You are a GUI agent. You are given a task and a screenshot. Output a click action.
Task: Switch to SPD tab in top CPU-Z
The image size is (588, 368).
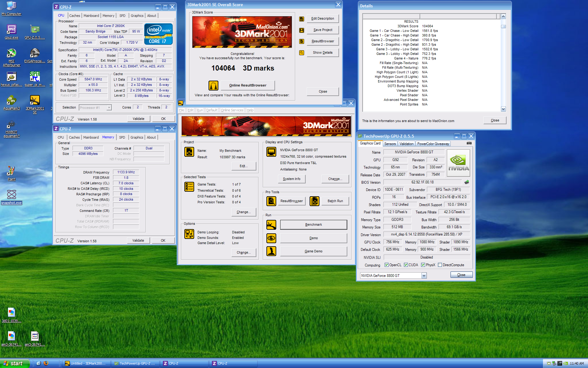click(x=123, y=16)
